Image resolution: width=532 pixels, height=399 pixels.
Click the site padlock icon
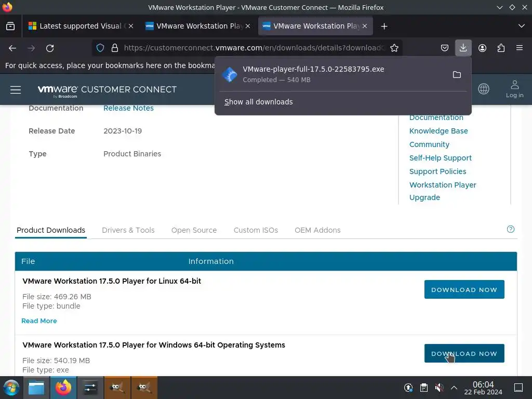pyautogui.click(x=115, y=48)
